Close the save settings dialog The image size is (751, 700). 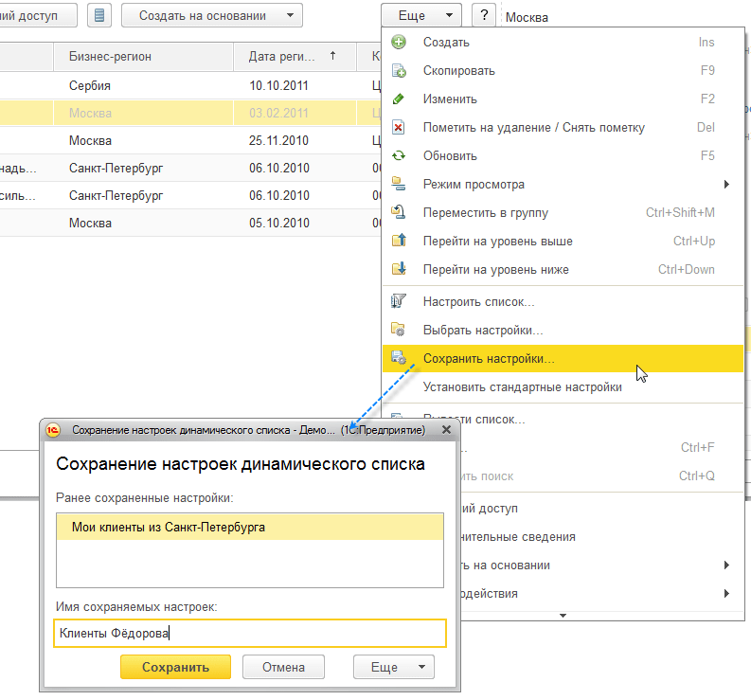pyautogui.click(x=446, y=430)
